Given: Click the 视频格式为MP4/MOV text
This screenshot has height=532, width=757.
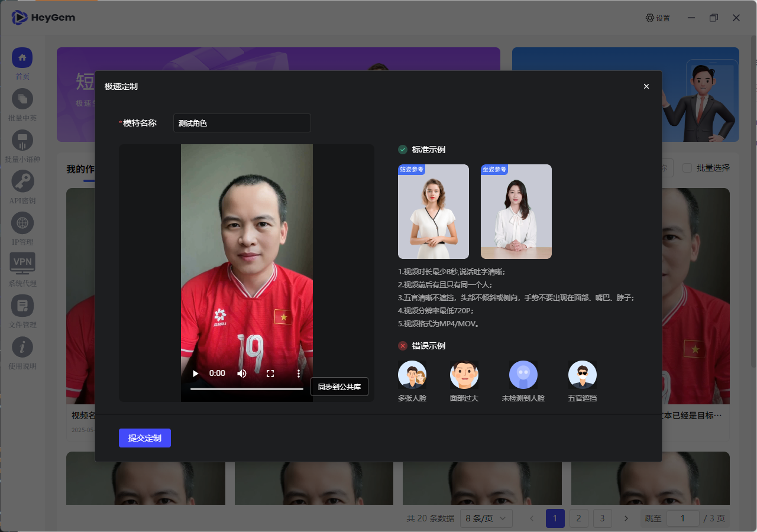Looking at the screenshot, I should click(x=438, y=324).
